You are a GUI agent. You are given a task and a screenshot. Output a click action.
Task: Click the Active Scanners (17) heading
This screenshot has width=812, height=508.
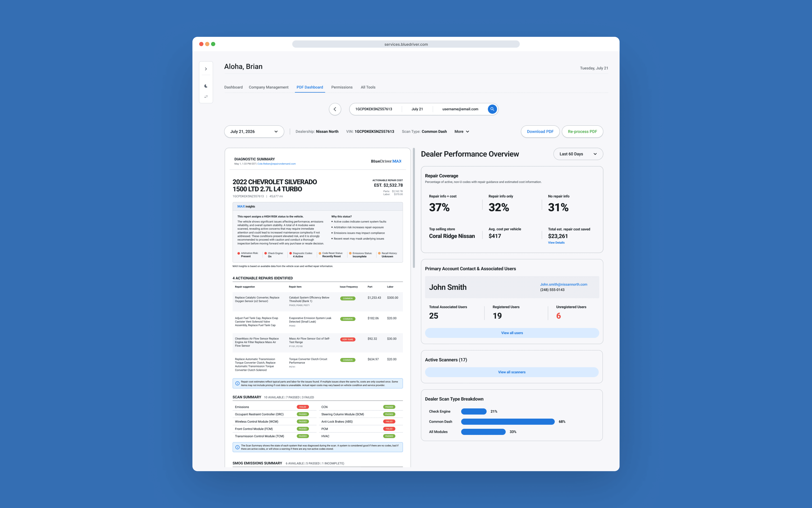coord(446,360)
